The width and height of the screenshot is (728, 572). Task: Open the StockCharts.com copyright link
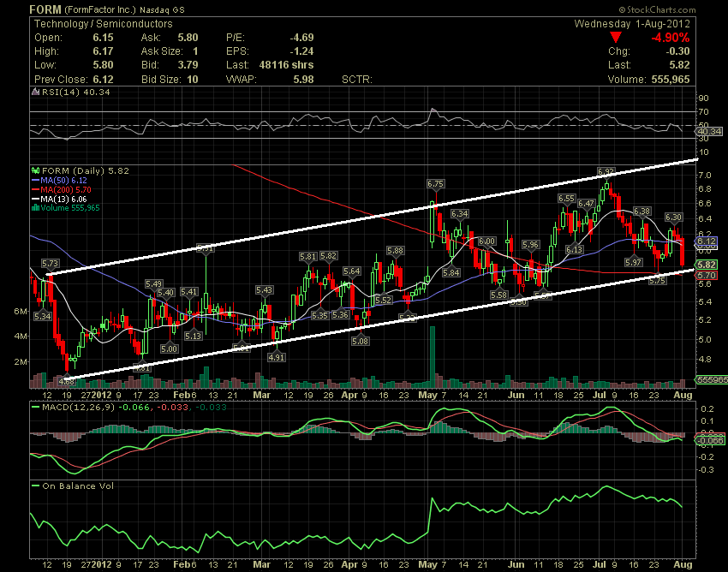point(657,9)
